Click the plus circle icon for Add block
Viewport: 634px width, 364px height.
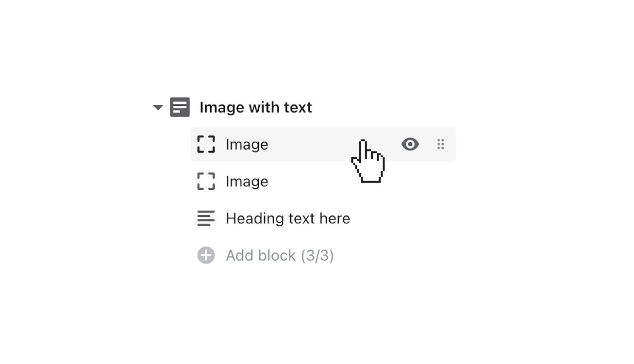[206, 255]
